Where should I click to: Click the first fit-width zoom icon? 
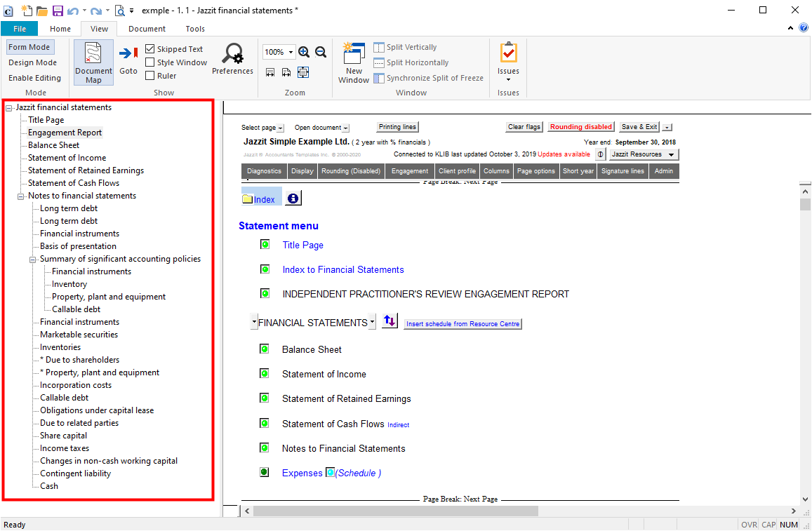click(x=269, y=72)
